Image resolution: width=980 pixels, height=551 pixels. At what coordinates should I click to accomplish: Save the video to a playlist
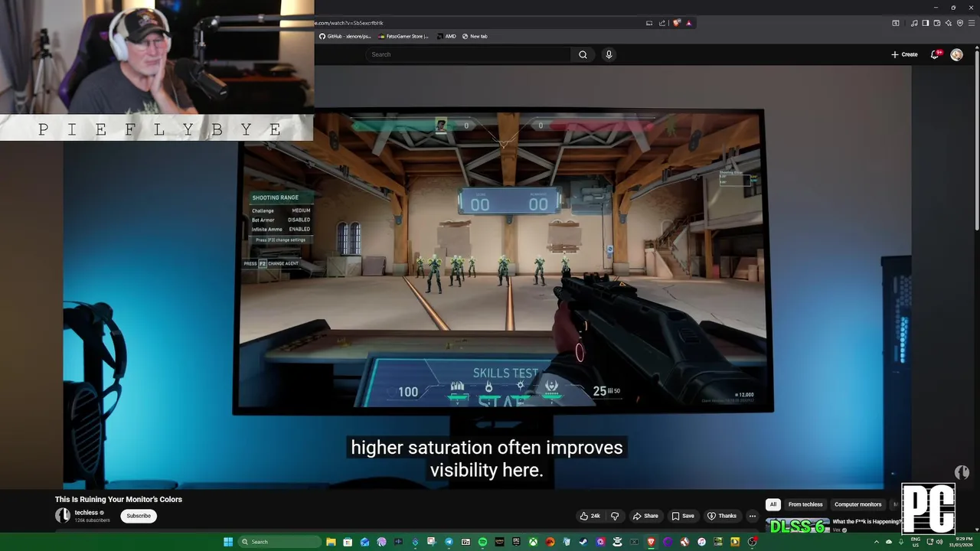(683, 516)
